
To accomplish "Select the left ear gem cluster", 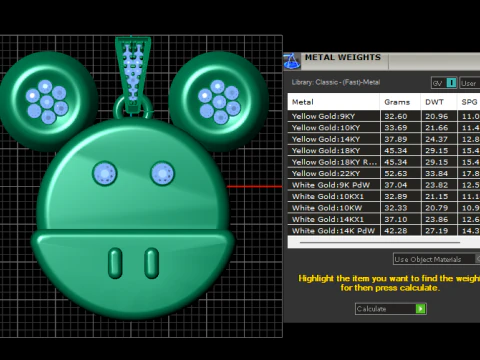I will click(x=47, y=101).
